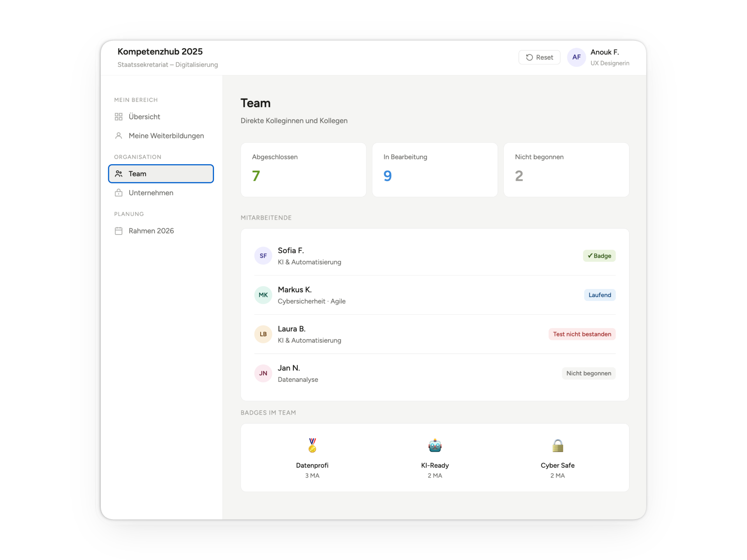Click the Direkte Kolleginnen und Kollegen text

[x=294, y=121]
